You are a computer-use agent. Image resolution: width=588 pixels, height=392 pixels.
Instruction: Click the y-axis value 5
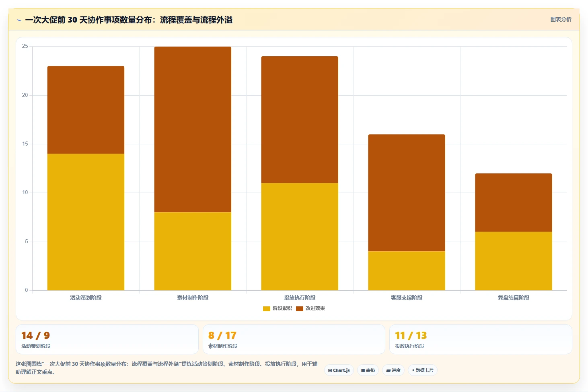tap(27, 242)
